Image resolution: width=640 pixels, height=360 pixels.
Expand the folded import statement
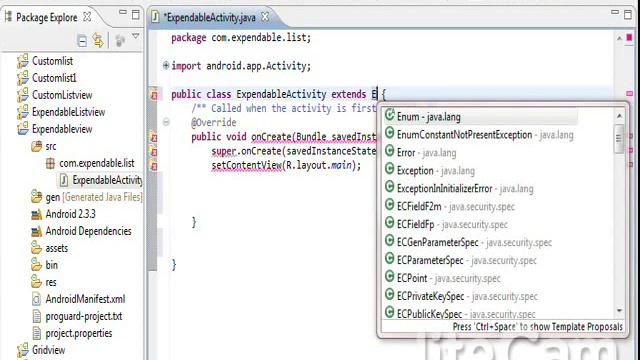point(166,65)
